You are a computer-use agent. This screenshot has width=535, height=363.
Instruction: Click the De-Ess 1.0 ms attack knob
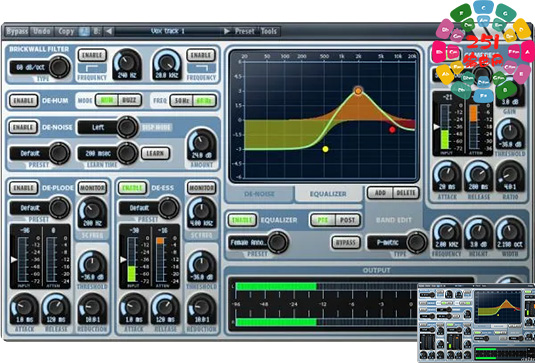click(133, 309)
